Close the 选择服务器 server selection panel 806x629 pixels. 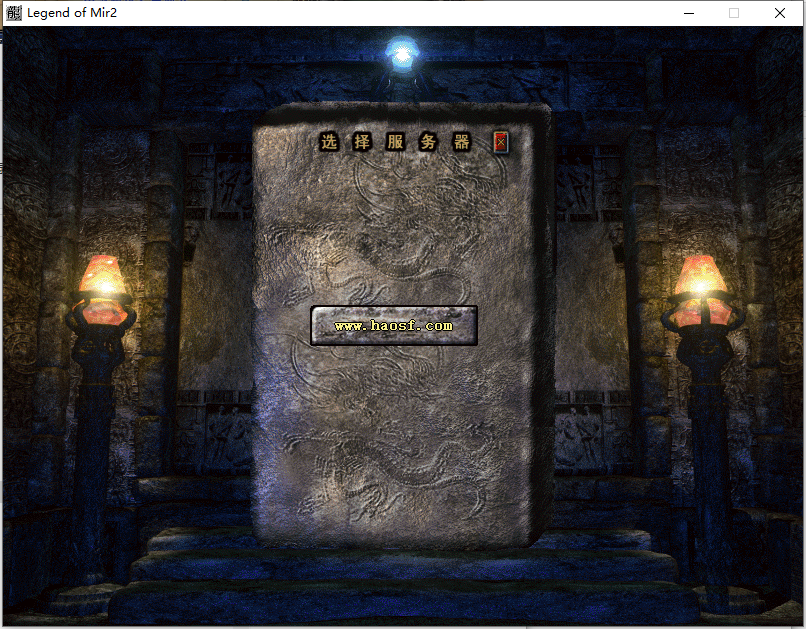coord(501,142)
